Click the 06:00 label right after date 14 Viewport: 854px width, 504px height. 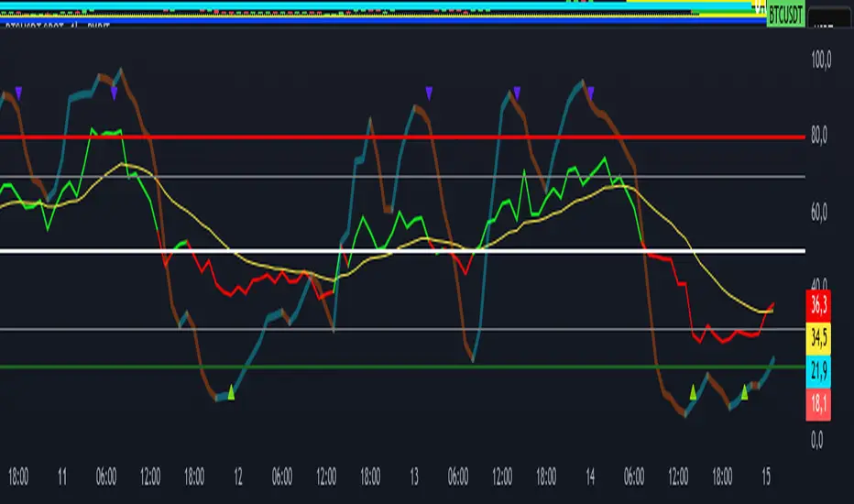pyautogui.click(x=634, y=477)
